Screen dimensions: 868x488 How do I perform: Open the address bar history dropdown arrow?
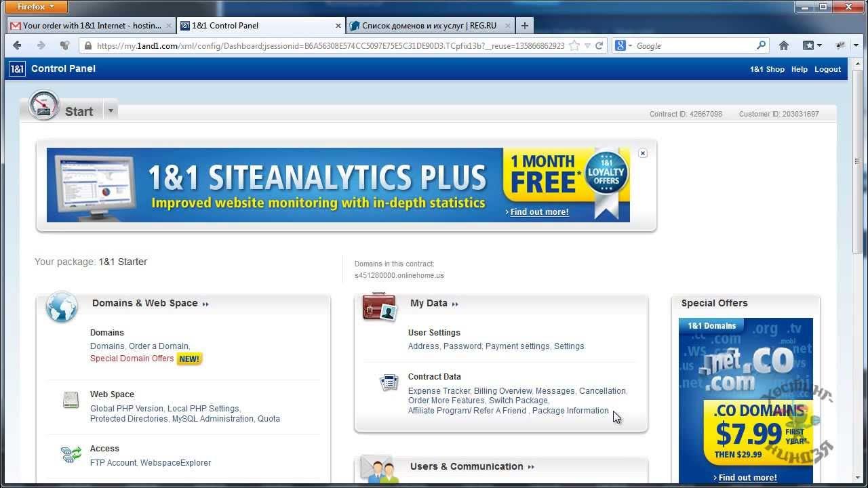(587, 46)
